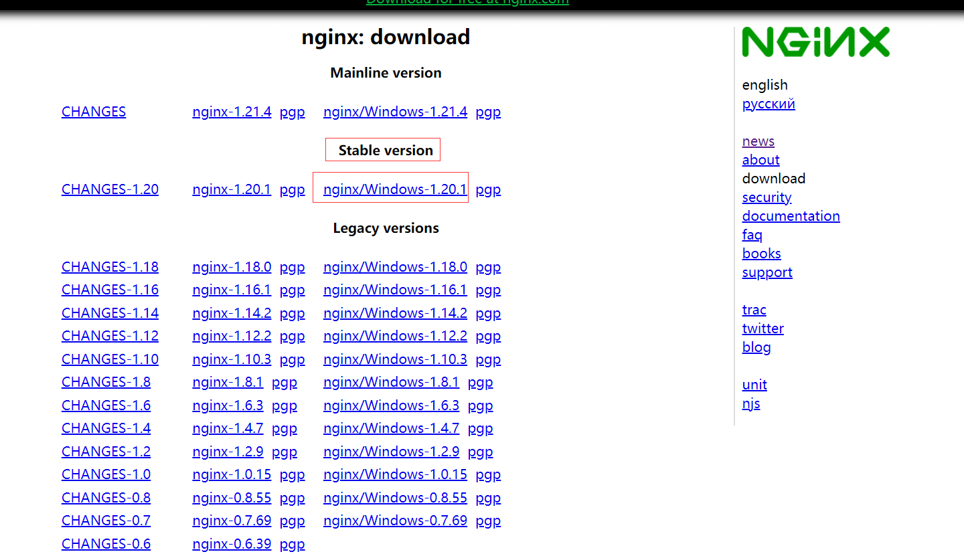This screenshot has width=964, height=560.
Task: Open pgp signature for nginx-1.21.4
Action: (x=293, y=112)
